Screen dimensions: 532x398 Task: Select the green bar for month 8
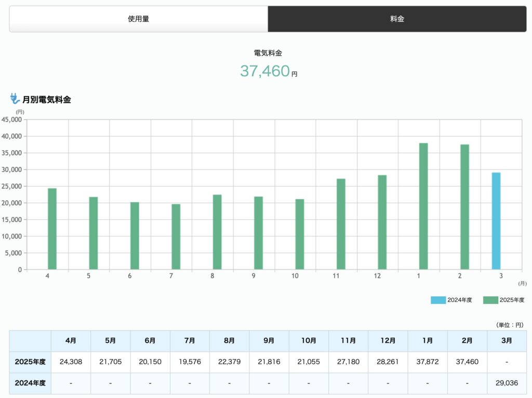click(x=217, y=232)
